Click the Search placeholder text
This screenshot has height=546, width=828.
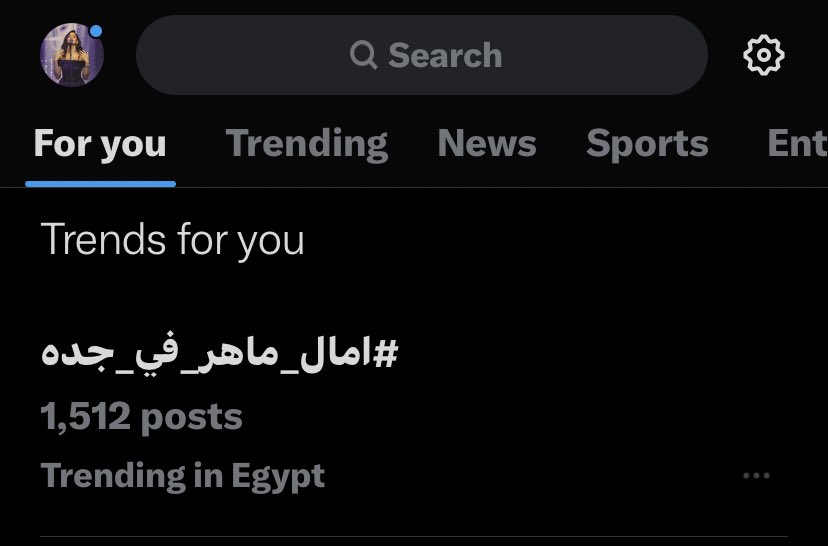(x=445, y=55)
